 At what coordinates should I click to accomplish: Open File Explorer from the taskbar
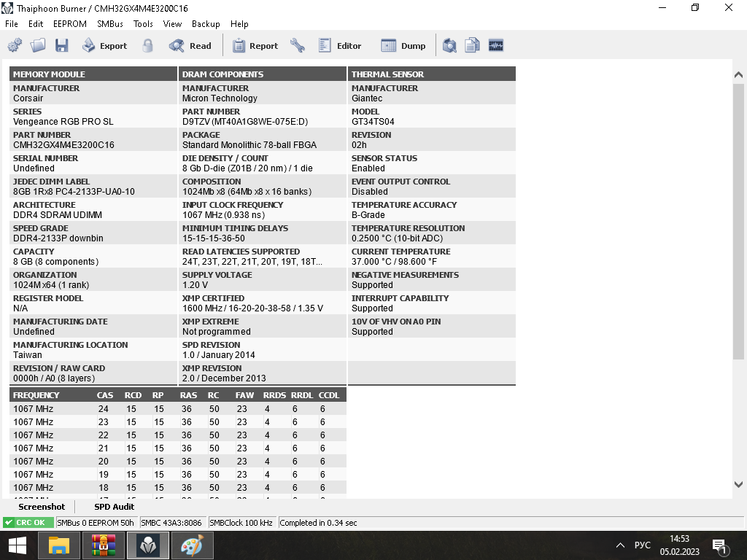[59, 545]
